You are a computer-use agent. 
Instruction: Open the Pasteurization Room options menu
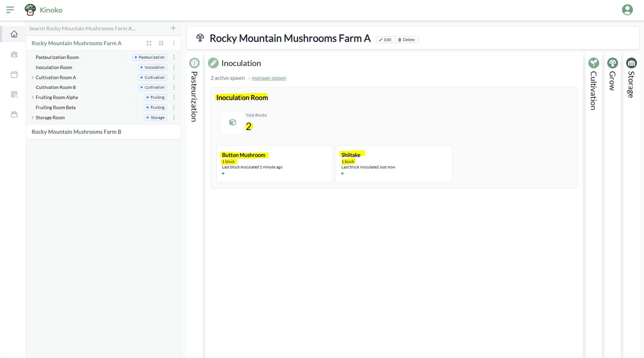[174, 57]
